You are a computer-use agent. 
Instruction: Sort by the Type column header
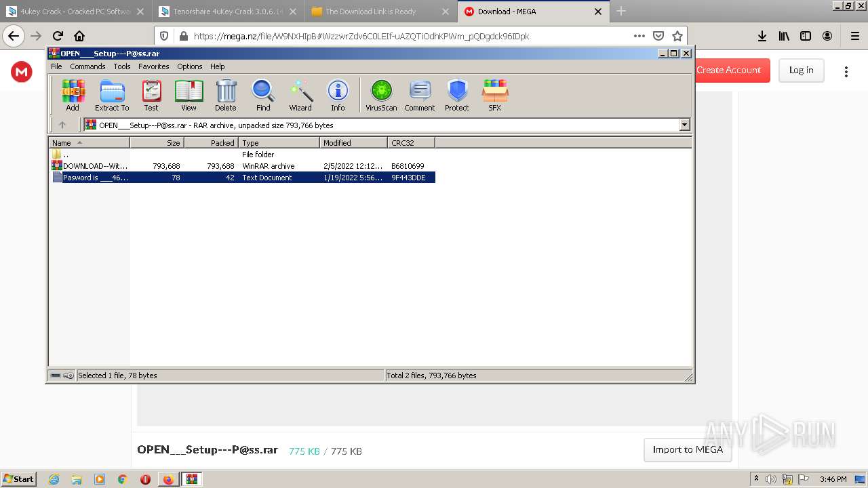[279, 143]
